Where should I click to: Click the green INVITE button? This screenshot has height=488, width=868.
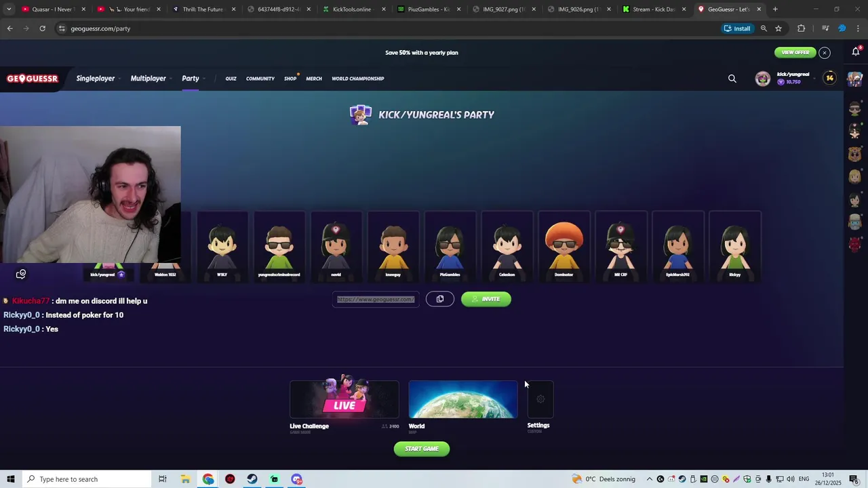[486, 299]
